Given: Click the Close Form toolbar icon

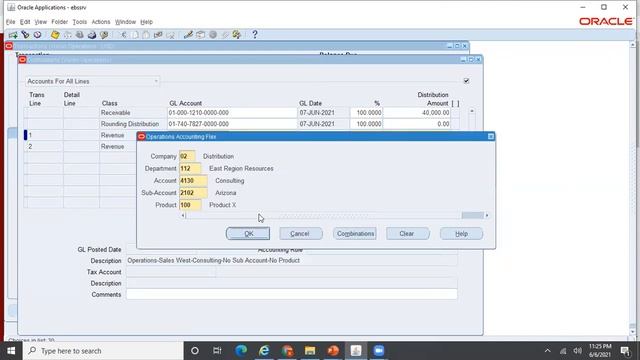Looking at the screenshot, I should tap(104, 35).
